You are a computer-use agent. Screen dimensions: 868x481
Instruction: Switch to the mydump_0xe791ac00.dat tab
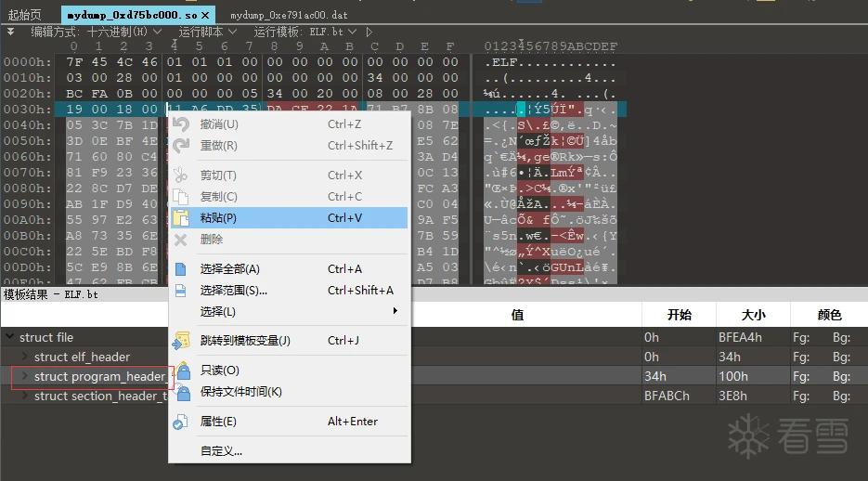[x=289, y=15]
